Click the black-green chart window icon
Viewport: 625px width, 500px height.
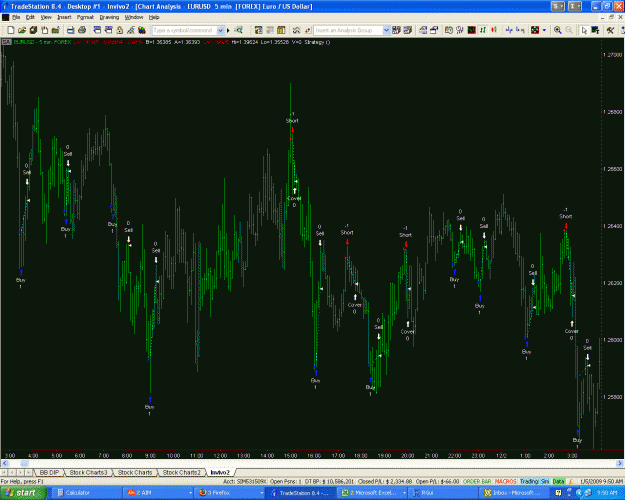472,30
